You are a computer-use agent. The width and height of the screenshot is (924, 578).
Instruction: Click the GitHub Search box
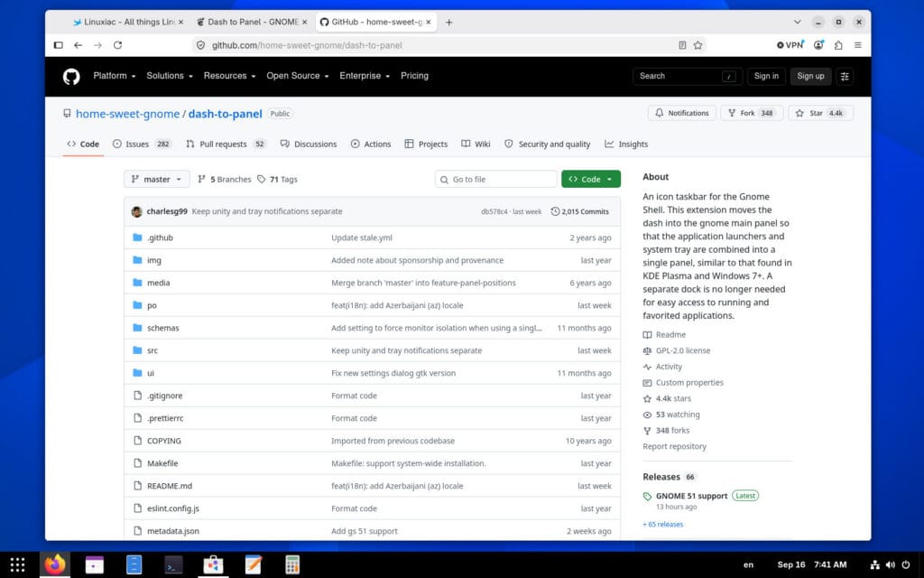click(687, 76)
